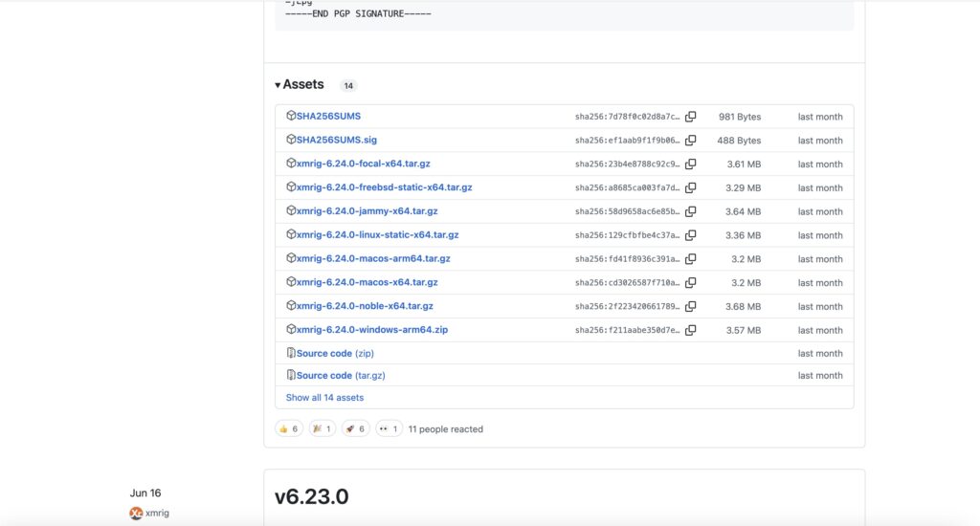
Task: Download xmrig-6.24.0-macos-x64.tar.gz
Action: [367, 282]
